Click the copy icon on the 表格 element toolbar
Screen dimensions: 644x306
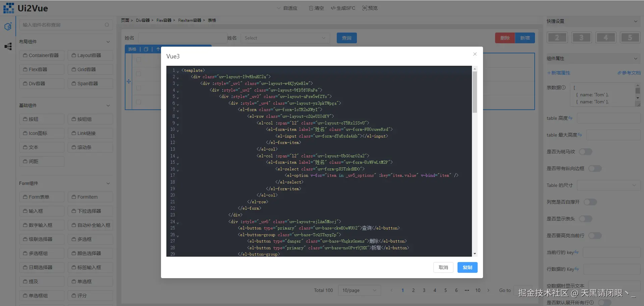pyautogui.click(x=146, y=49)
